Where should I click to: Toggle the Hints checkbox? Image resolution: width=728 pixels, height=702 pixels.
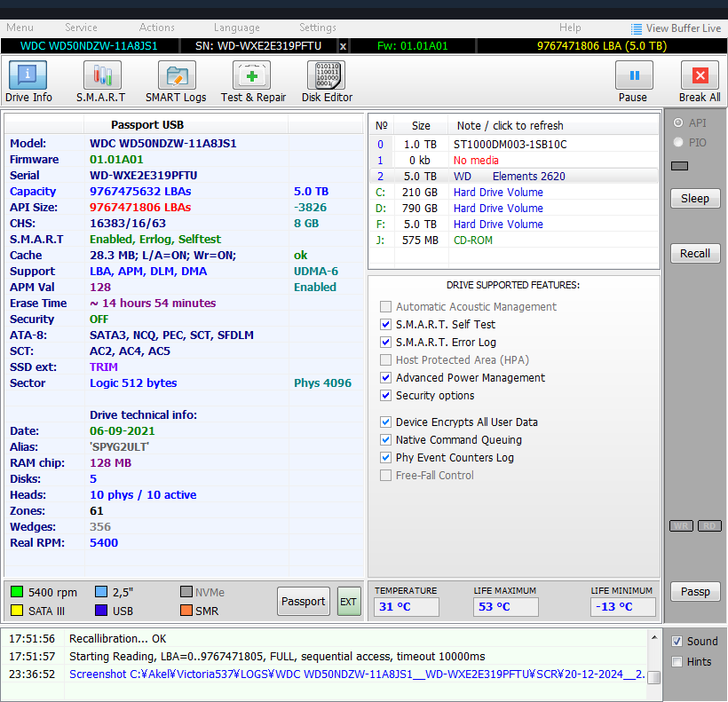677,661
